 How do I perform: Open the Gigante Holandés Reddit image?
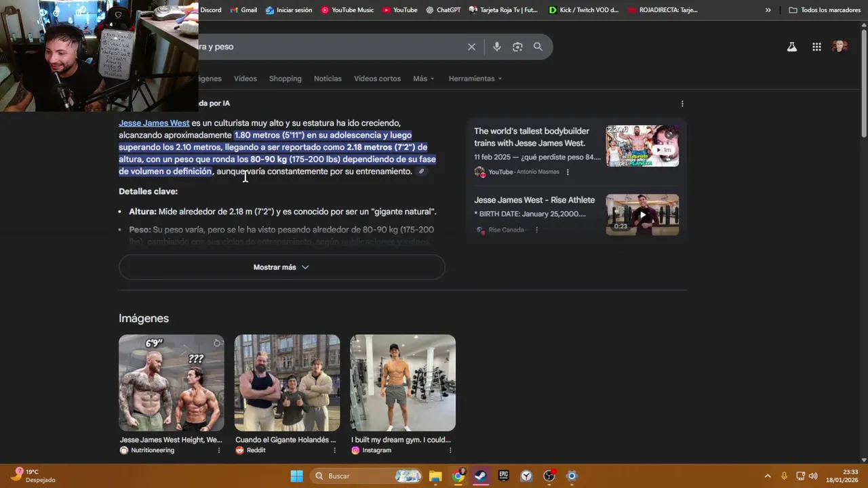pos(288,383)
